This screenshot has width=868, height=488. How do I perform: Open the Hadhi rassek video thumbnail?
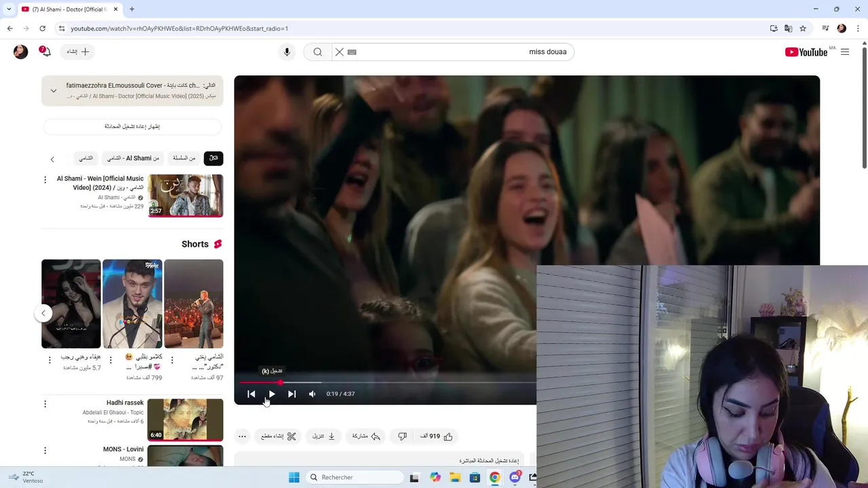(x=185, y=420)
